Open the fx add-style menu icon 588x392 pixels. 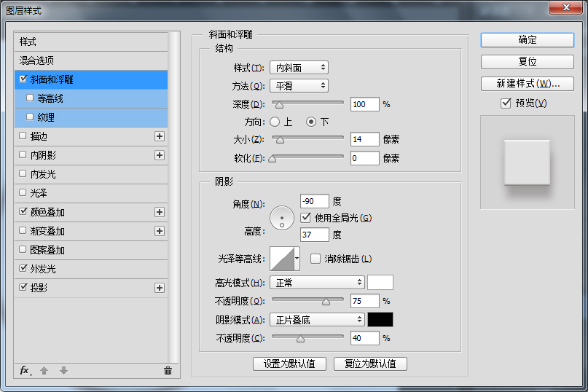point(25,371)
